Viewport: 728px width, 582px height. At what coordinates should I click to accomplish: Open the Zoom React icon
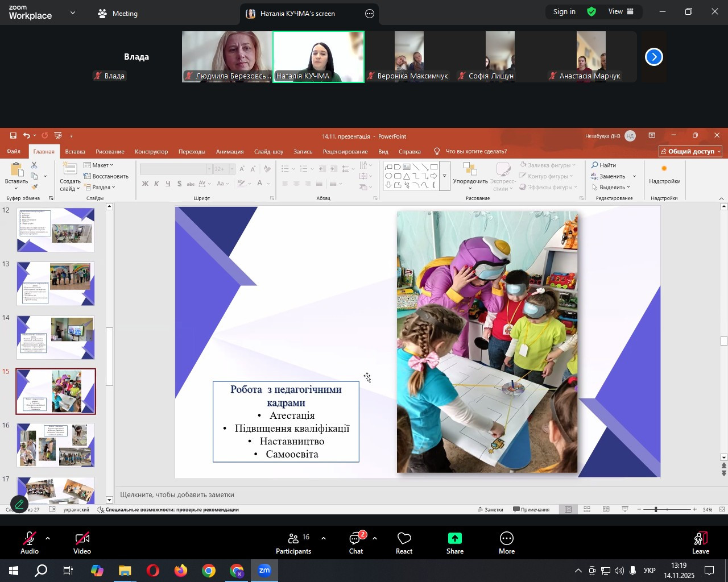coord(404,539)
